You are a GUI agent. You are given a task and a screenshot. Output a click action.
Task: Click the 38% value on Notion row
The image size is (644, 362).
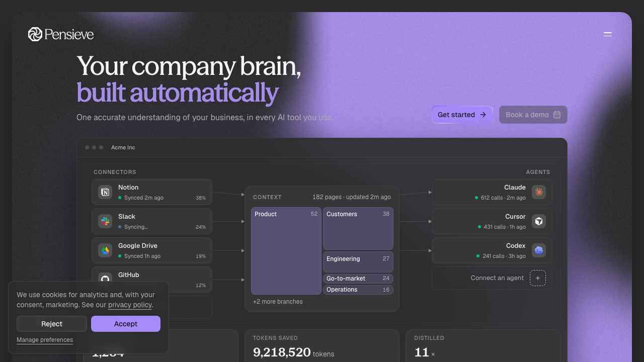coord(201,198)
